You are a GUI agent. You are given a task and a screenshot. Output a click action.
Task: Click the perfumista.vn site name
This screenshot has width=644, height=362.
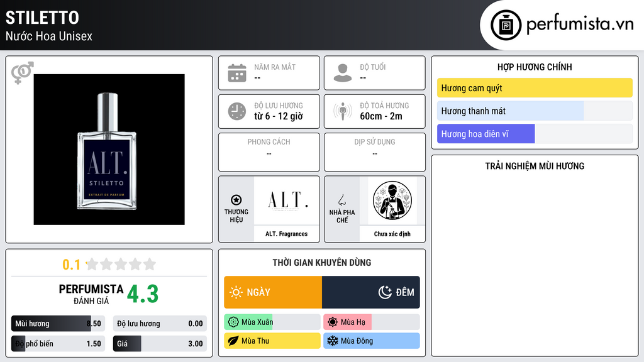pos(580,24)
